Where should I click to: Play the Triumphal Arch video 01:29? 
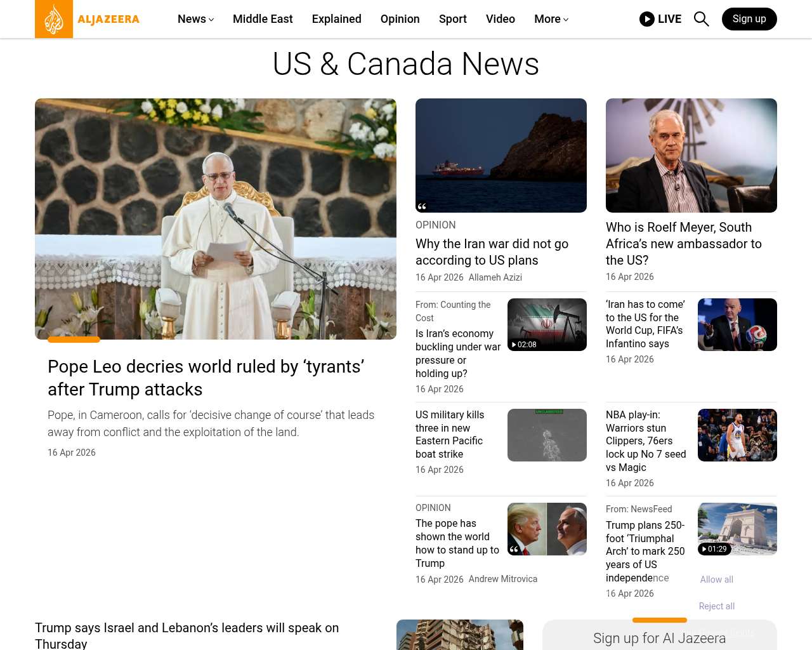coord(714,549)
